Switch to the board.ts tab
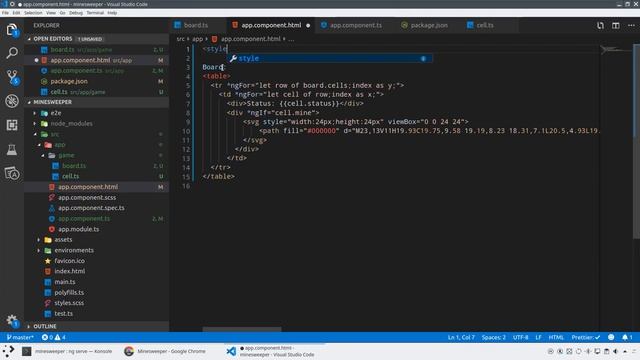 [196, 25]
